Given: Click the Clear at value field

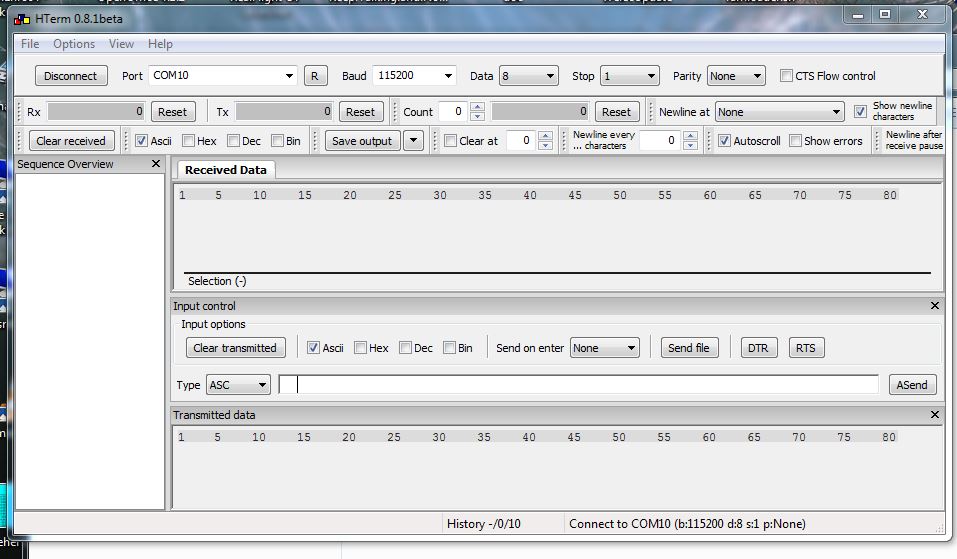Looking at the screenshot, I should [522, 140].
